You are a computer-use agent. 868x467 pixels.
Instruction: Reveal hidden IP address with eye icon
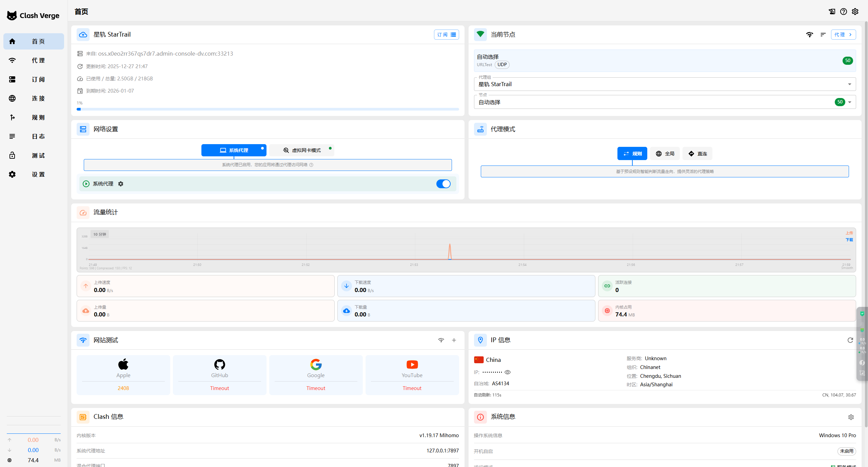(508, 372)
